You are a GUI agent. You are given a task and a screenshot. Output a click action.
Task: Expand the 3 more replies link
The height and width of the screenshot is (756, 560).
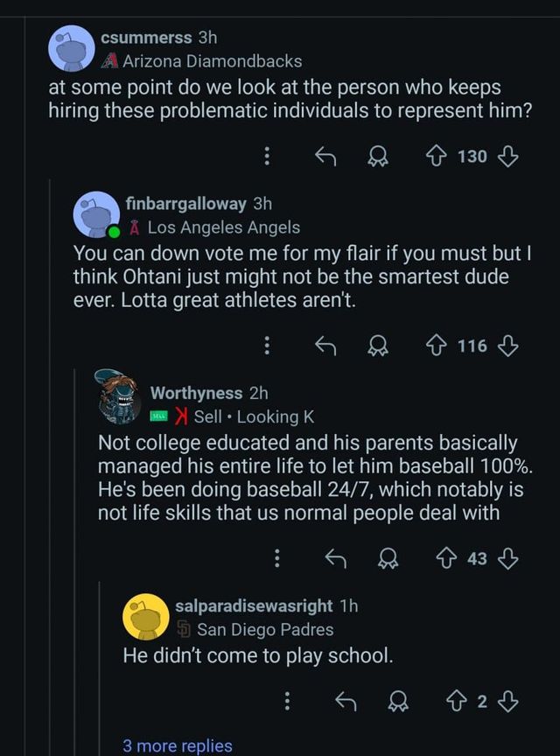pyautogui.click(x=178, y=745)
